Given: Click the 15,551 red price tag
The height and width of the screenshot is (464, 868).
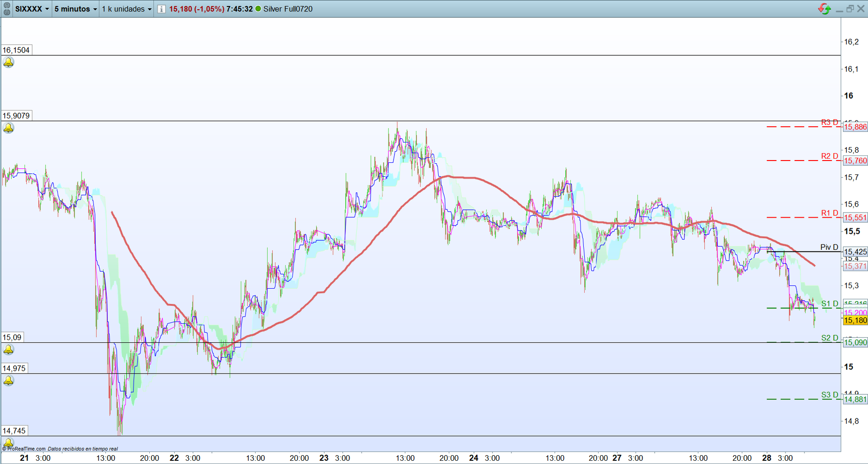Looking at the screenshot, I should coord(855,218).
